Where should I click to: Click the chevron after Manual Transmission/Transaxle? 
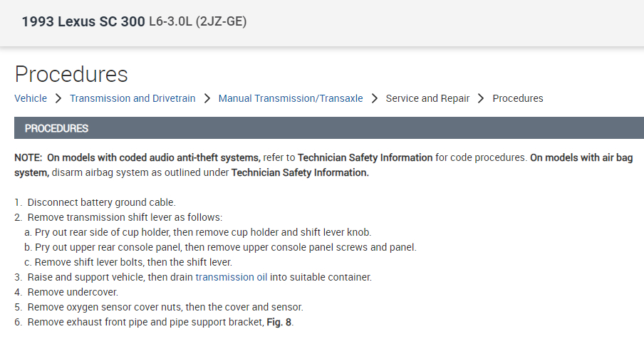click(x=375, y=98)
